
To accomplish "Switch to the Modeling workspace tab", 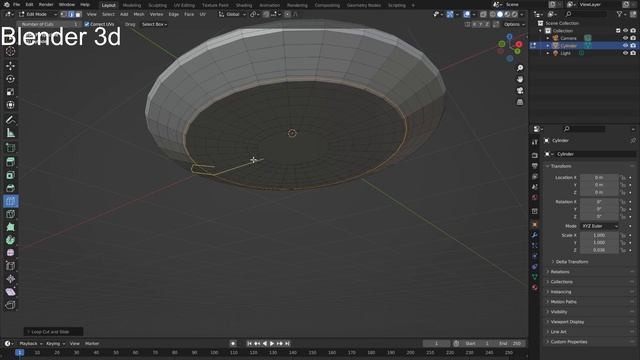I will coord(131,5).
